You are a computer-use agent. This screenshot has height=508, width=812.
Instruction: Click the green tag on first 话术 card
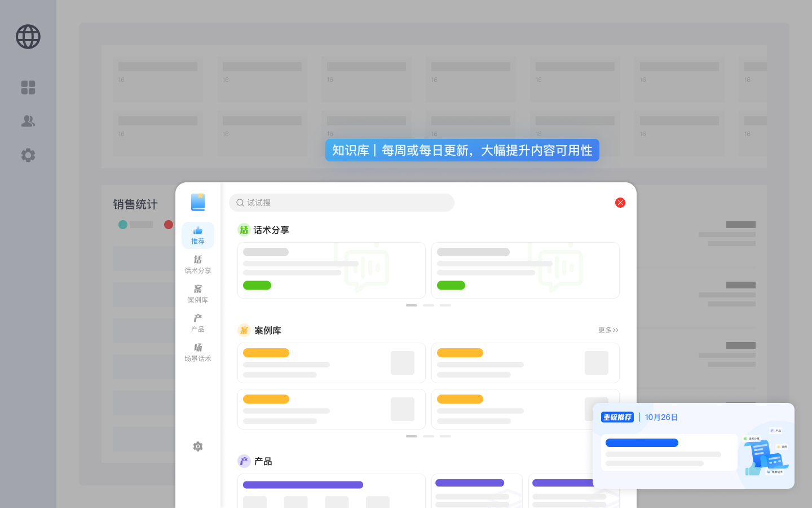[257, 285]
